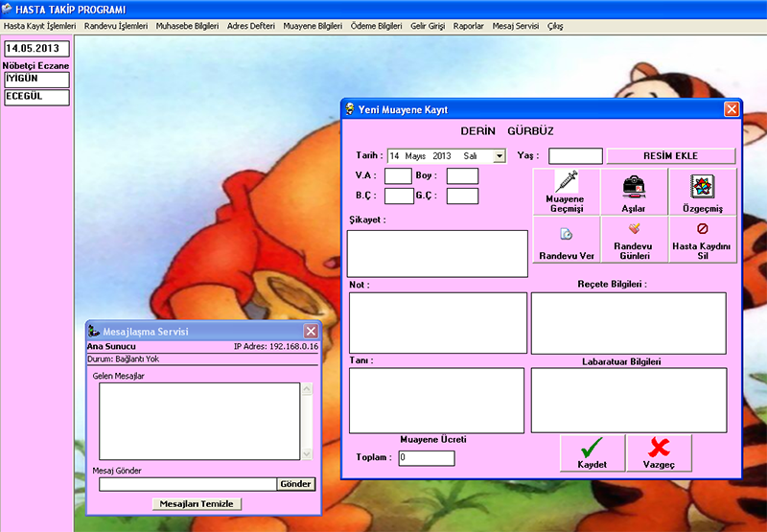The height and width of the screenshot is (532, 767).
Task: Click Nöbetçi Eczane label
Action: tap(35, 65)
